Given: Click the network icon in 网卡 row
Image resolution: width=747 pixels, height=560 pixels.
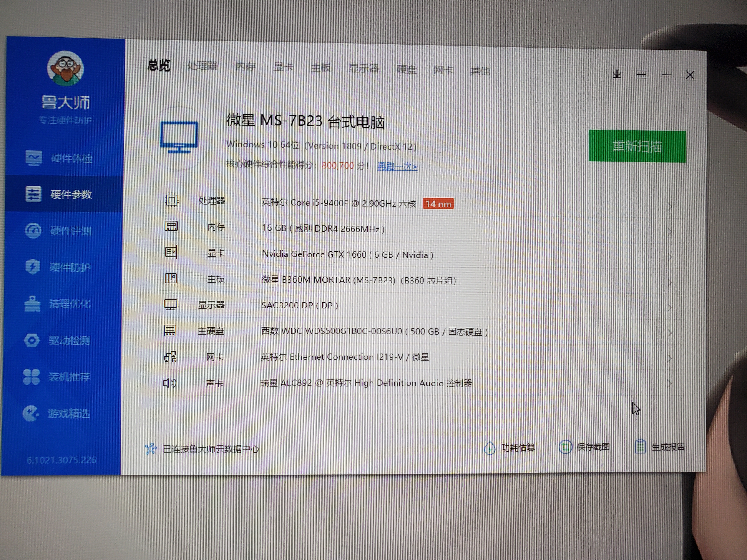Looking at the screenshot, I should 170,357.
